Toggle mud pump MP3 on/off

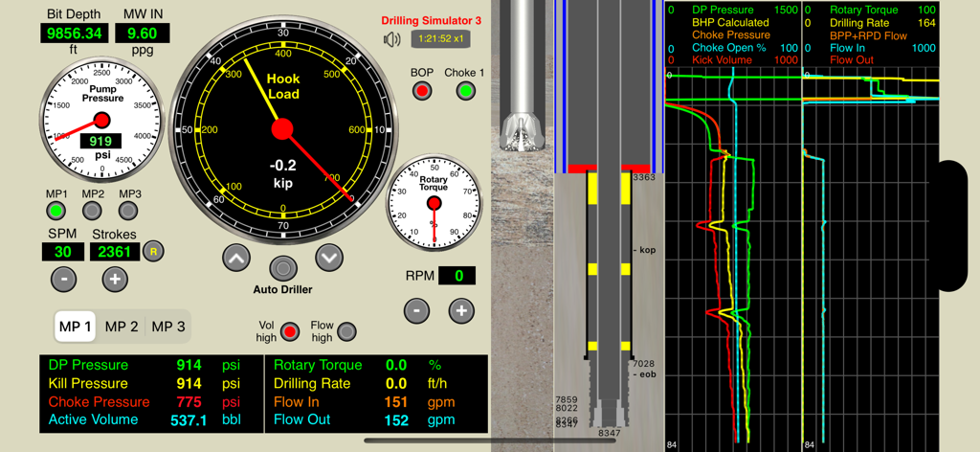point(129,211)
